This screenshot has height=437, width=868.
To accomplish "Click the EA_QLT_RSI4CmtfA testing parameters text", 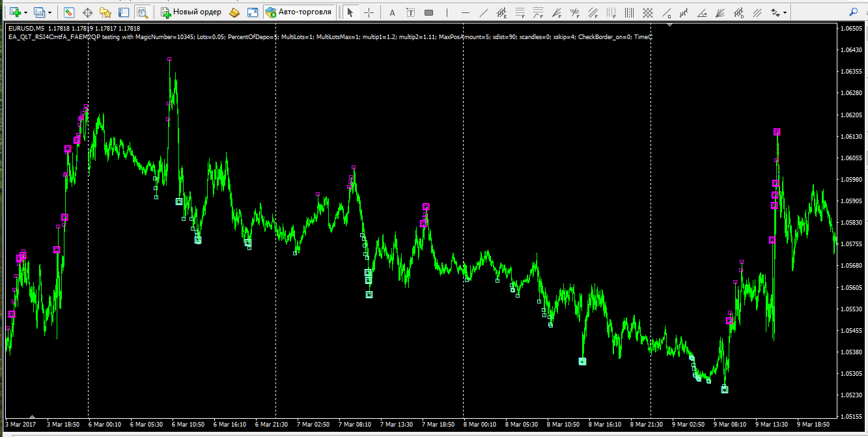I will [330, 37].
